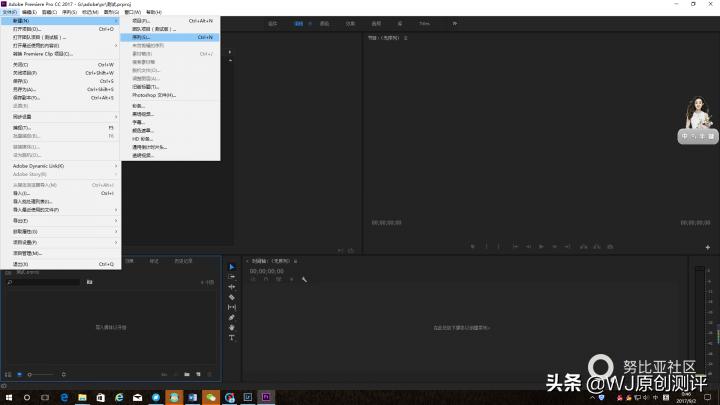
Task: Select the Selection tool arrow
Action: (232, 266)
